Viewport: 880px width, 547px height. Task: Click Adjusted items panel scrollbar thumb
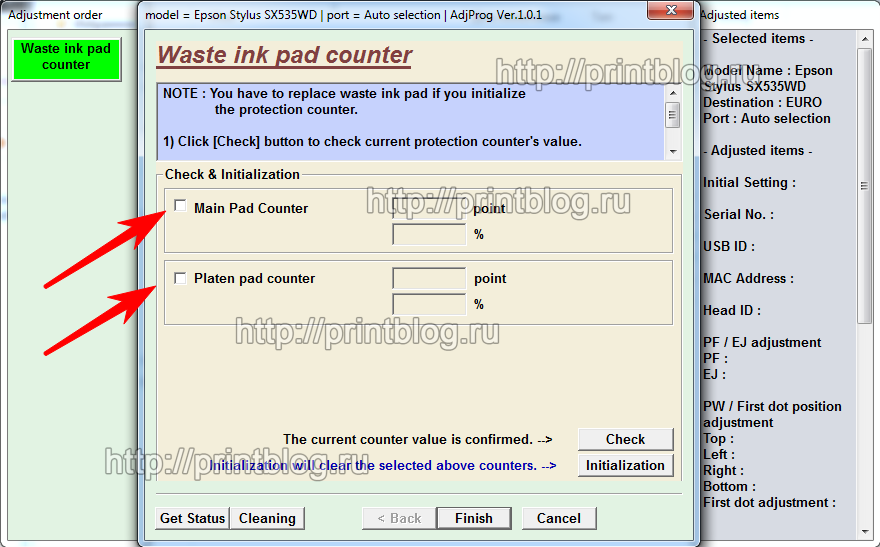864,185
